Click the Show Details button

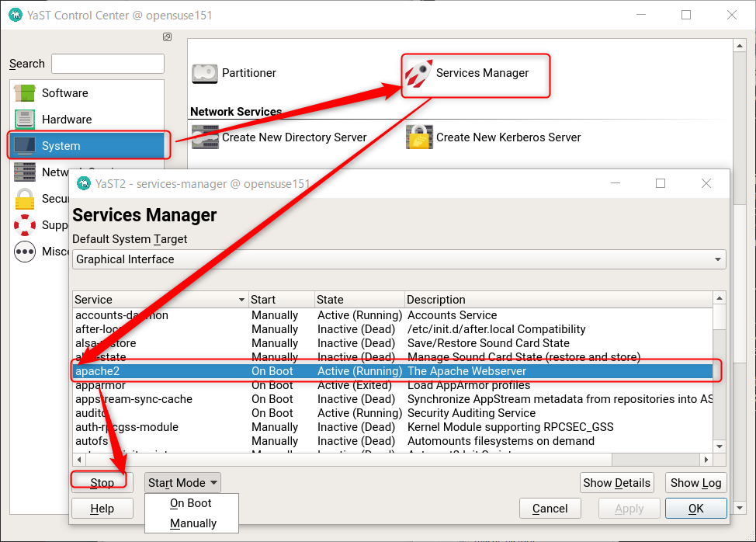(616, 483)
